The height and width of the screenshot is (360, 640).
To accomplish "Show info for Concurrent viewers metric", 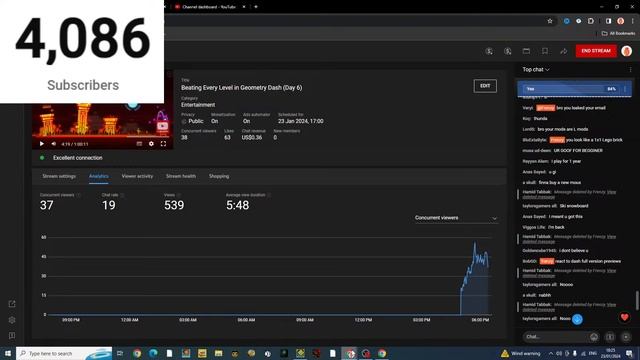I will (x=79, y=195).
